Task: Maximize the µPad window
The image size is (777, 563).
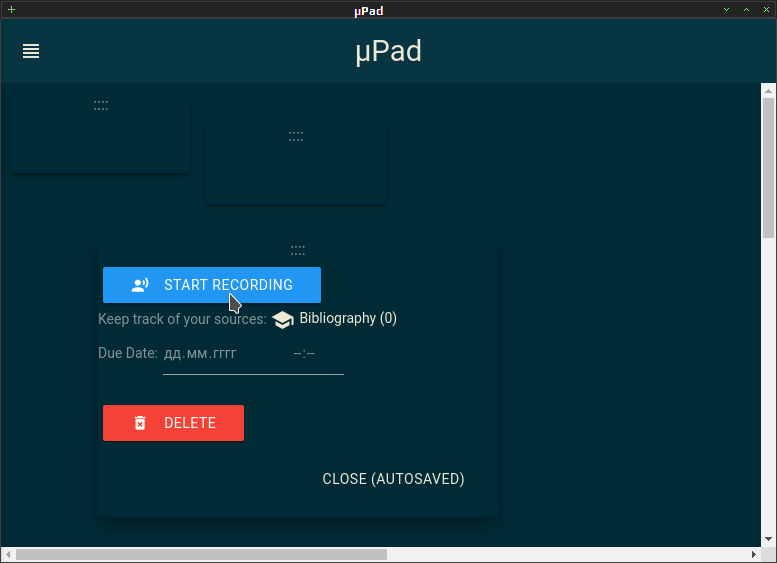Action: click(x=746, y=9)
